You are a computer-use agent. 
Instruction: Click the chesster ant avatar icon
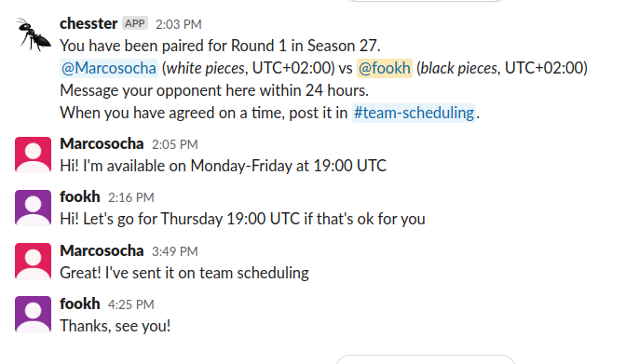click(x=33, y=34)
